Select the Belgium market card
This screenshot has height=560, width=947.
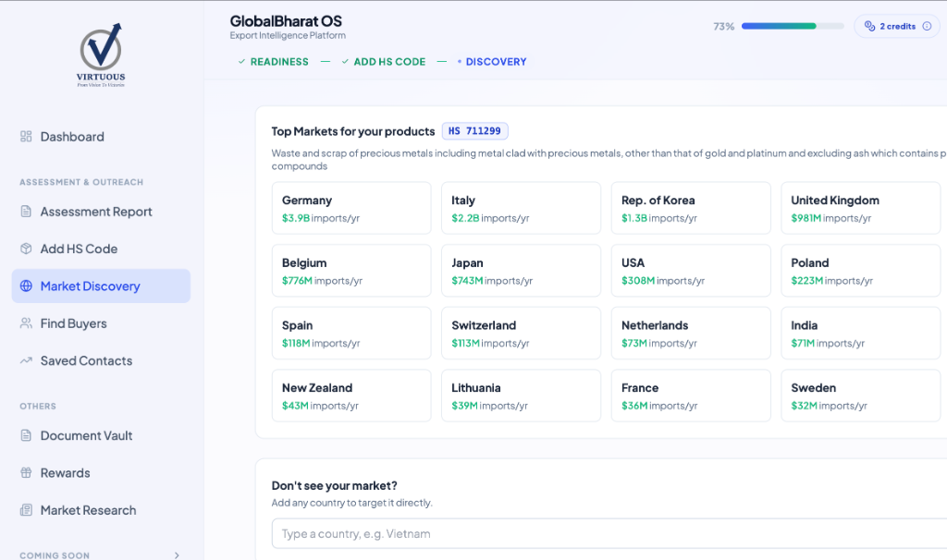(351, 271)
